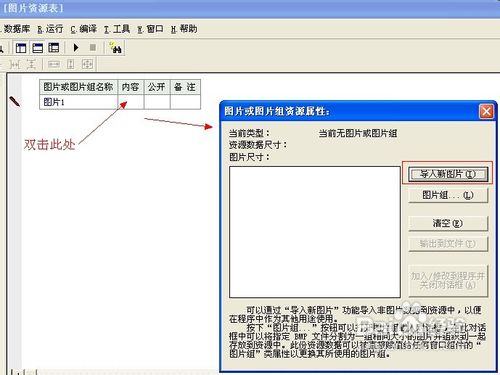
Task: Click the make same width and height icon
Action: tap(87, 64)
